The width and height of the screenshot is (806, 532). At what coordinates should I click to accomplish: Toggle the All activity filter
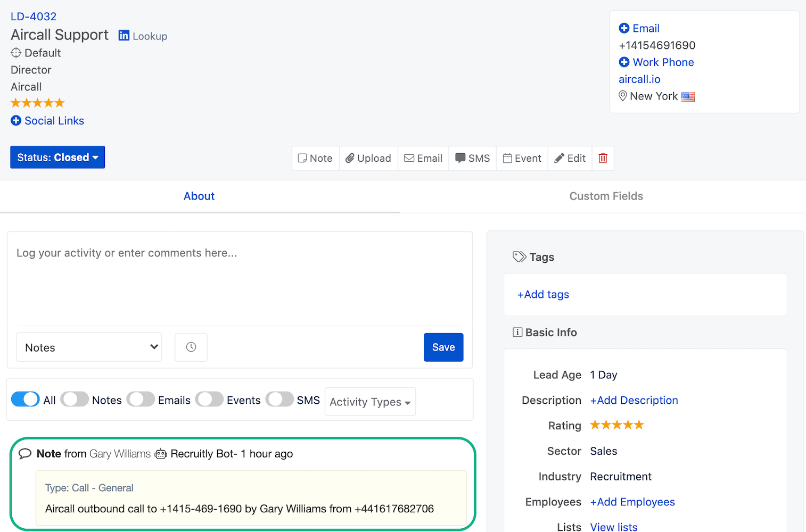point(26,399)
